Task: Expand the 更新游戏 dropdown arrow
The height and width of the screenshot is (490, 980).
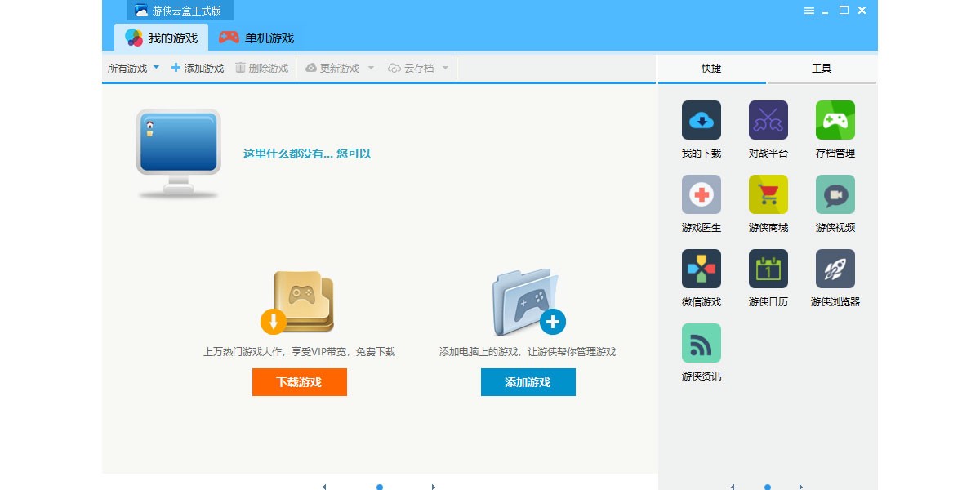Action: [x=371, y=68]
